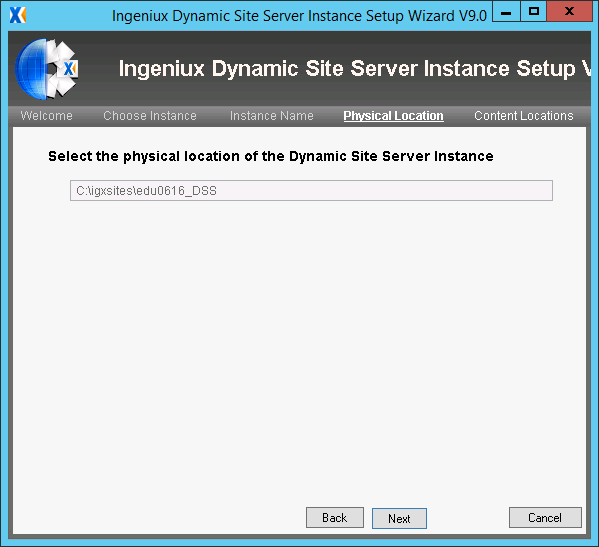Click the bold "Select the physical location" heading
This screenshot has height=547, width=599.
coord(271,156)
